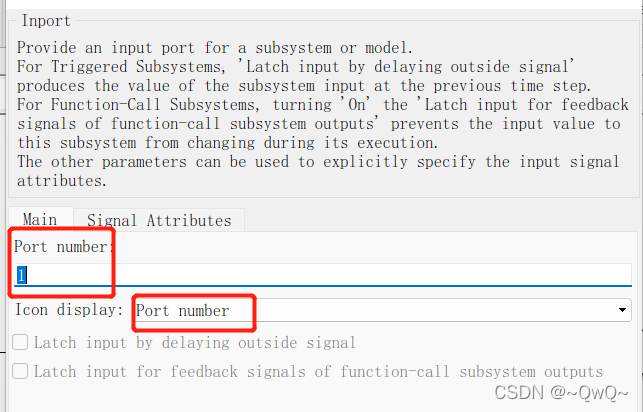
Task: Enable Latch input by delaying outside signal checkbox
Action: coord(20,342)
